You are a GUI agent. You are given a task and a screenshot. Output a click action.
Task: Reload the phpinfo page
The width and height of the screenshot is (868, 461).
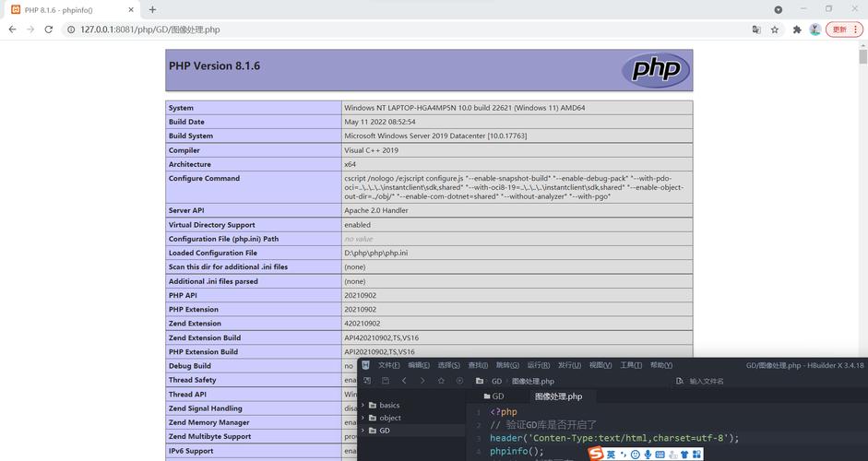tap(49, 30)
